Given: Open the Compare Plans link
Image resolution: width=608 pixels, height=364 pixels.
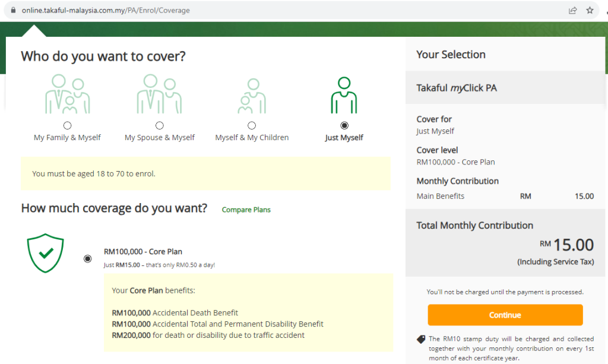Looking at the screenshot, I should click(x=246, y=210).
